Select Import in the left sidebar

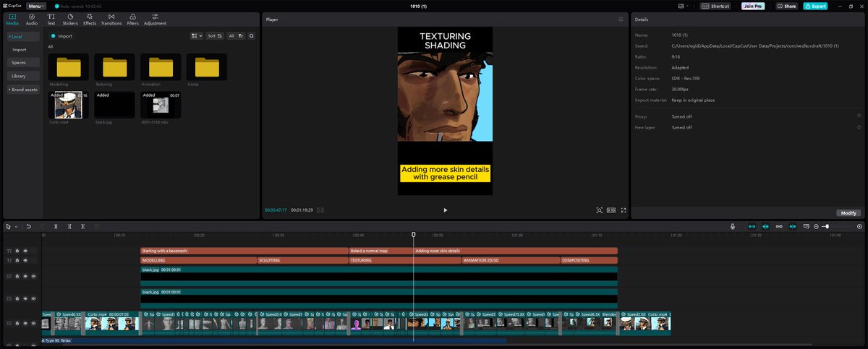coord(20,50)
